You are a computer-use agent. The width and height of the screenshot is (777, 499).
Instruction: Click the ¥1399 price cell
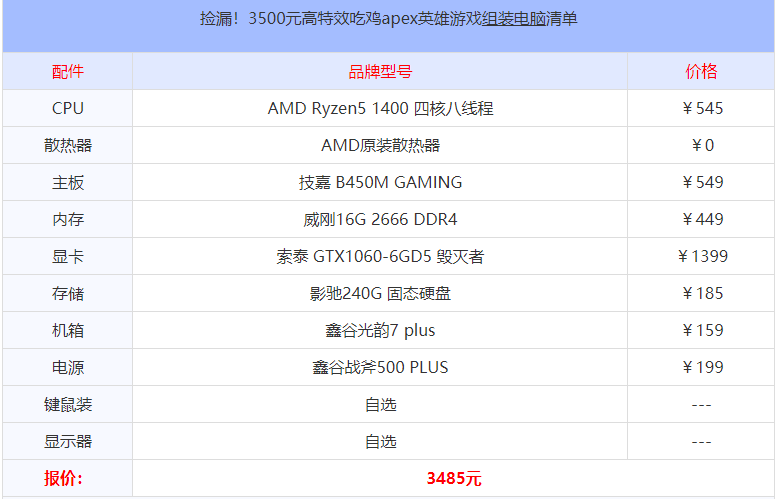point(702,256)
